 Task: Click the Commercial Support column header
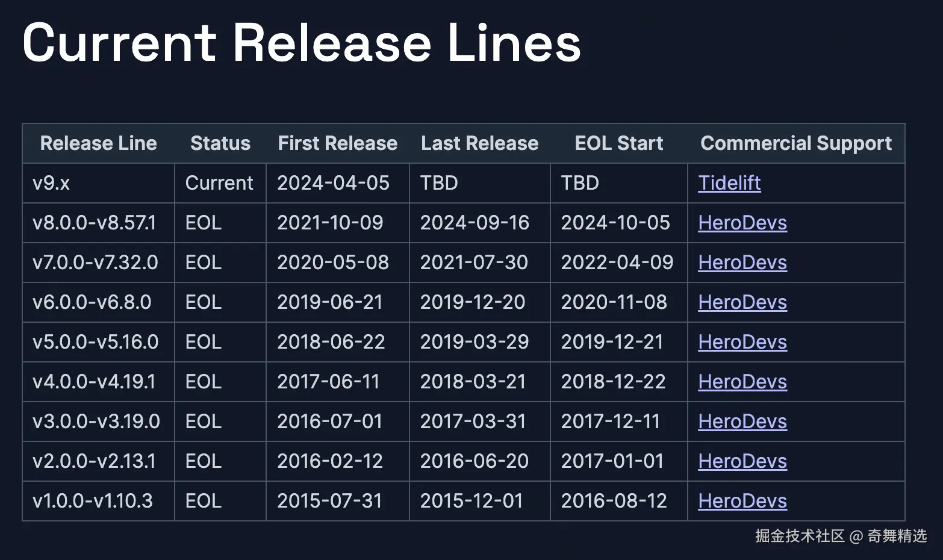tap(796, 143)
